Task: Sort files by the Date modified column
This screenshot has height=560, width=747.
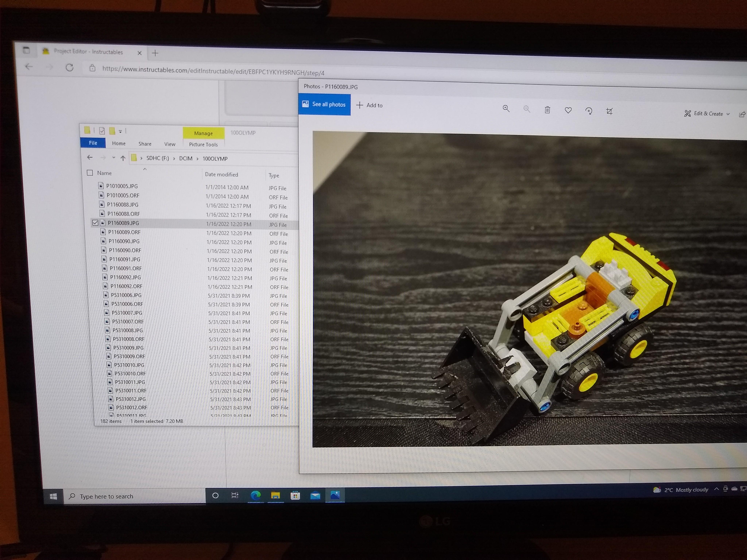Action: pyautogui.click(x=221, y=174)
